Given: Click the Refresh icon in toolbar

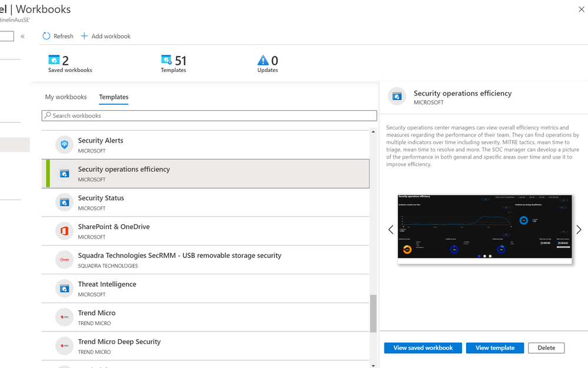Looking at the screenshot, I should [46, 36].
